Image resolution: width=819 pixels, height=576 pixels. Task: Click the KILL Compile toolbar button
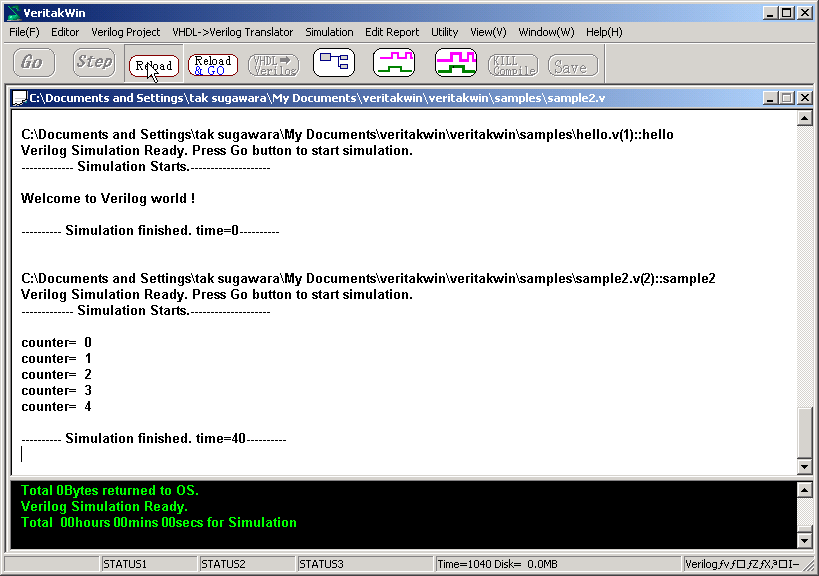(513, 65)
